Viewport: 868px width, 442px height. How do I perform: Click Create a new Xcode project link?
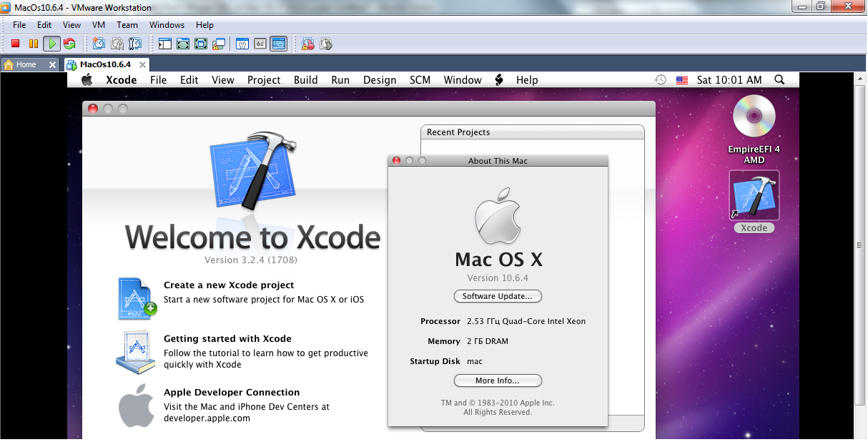point(229,285)
